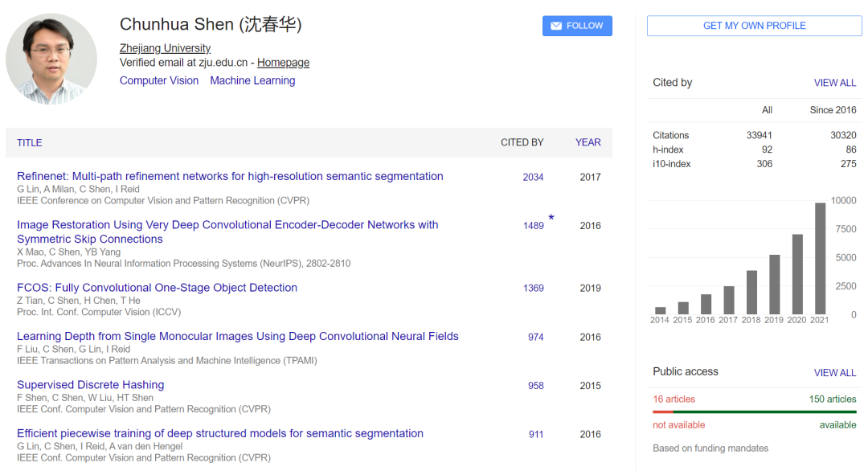This screenshot has width=868, height=471.
Task: Select the Computer Vision interest tag
Action: click(159, 80)
